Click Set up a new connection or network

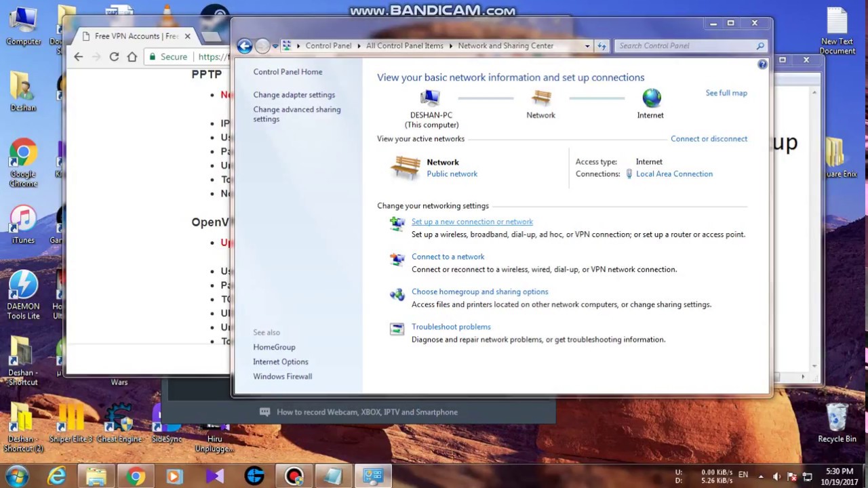(x=472, y=222)
